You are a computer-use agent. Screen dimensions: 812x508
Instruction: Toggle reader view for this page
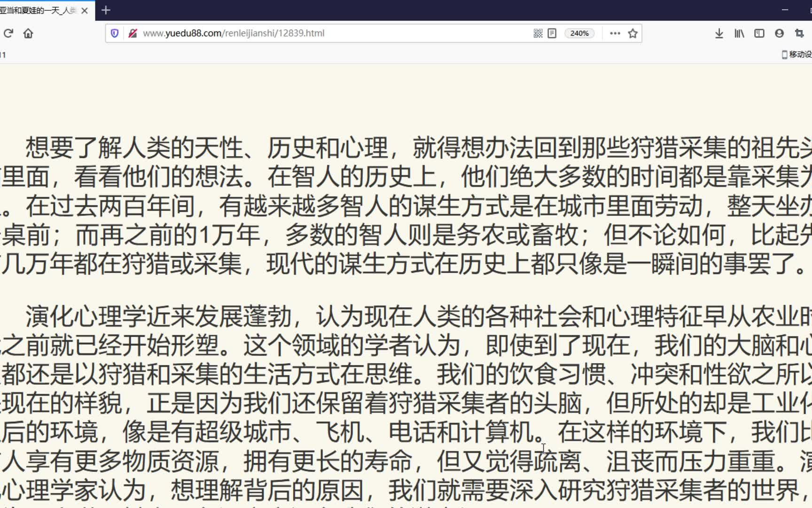coord(552,33)
